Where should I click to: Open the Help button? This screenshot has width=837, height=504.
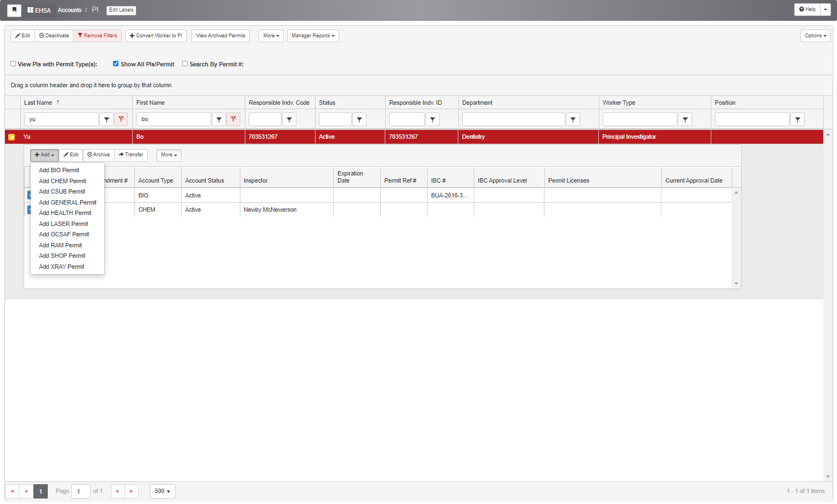coord(807,9)
